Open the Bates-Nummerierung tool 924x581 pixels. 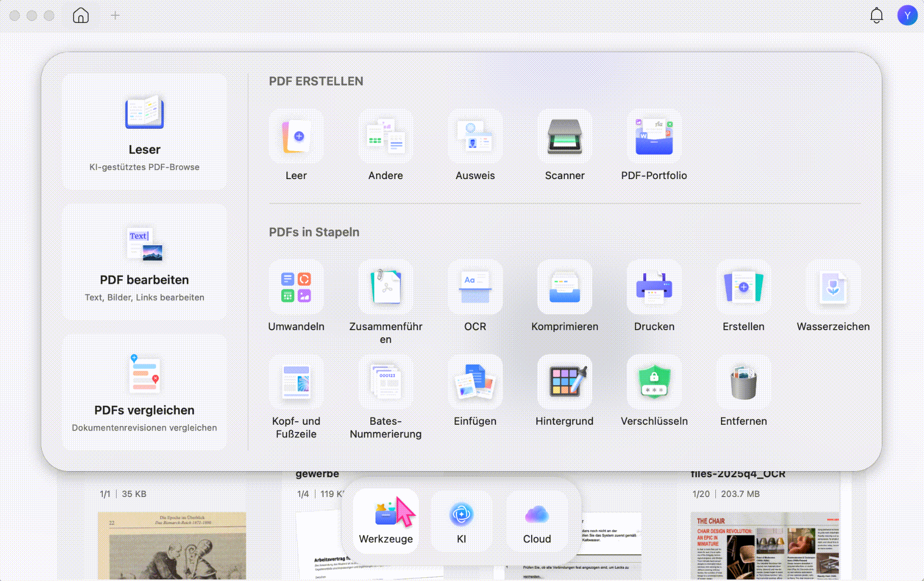(386, 382)
